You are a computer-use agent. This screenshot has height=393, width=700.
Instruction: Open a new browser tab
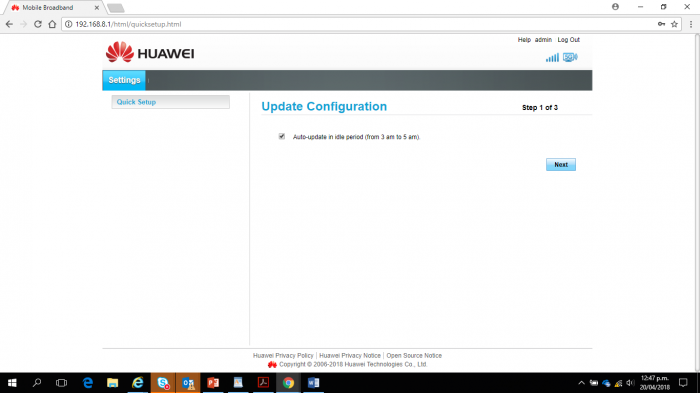point(116,8)
